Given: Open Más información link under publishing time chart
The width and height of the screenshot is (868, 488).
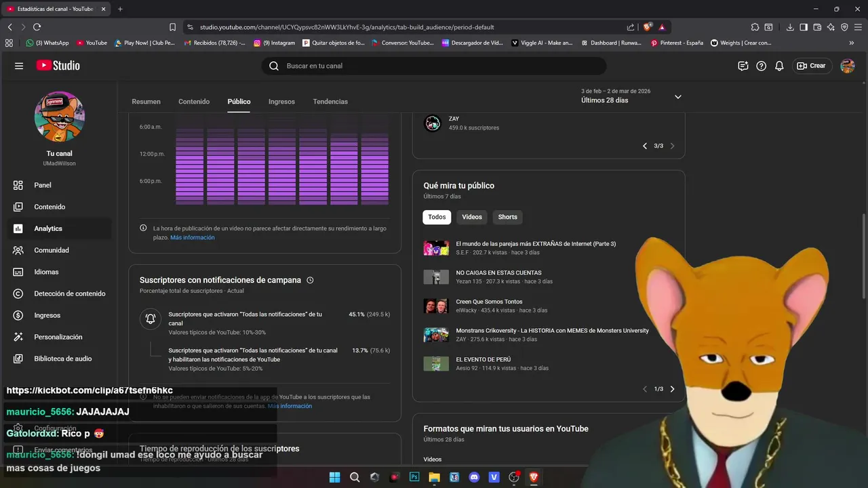Looking at the screenshot, I should click(193, 238).
